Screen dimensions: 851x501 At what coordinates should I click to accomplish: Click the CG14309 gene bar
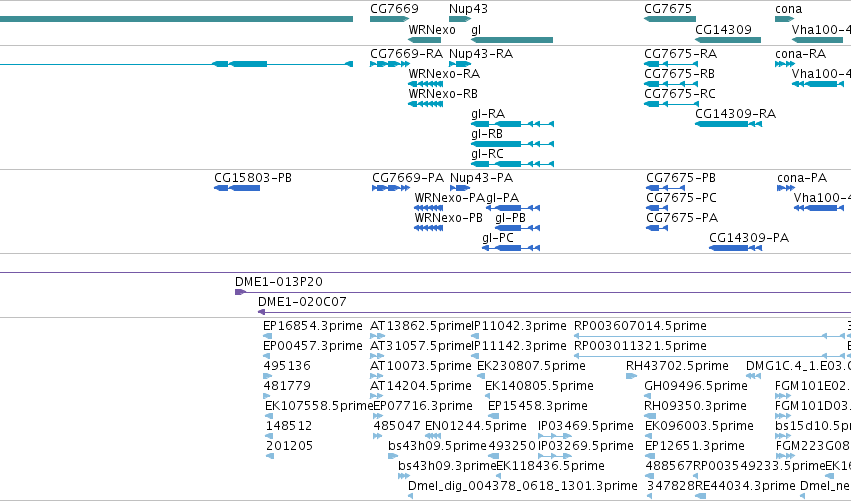(x=728, y=40)
